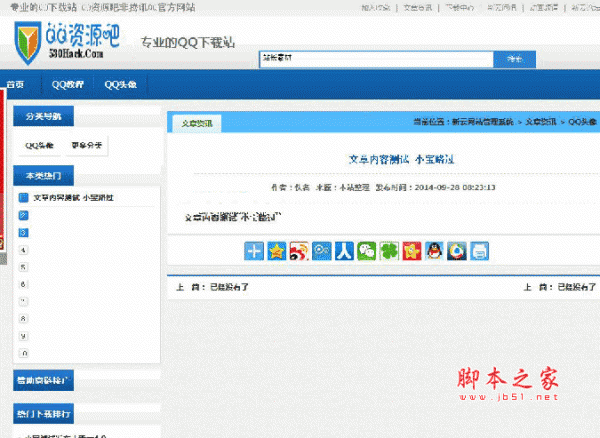The width and height of the screenshot is (600, 438).
Task: Select the 文章资讯 tab above the article
Action: (197, 123)
